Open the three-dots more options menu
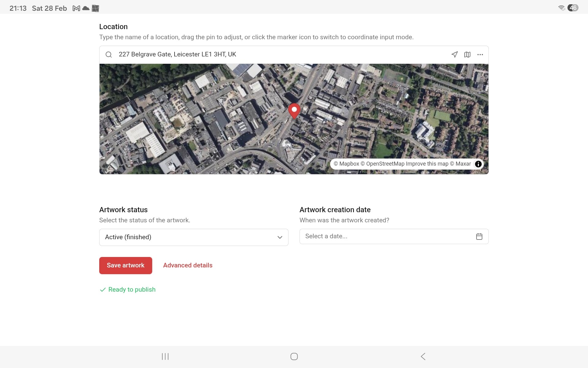 pyautogui.click(x=480, y=55)
